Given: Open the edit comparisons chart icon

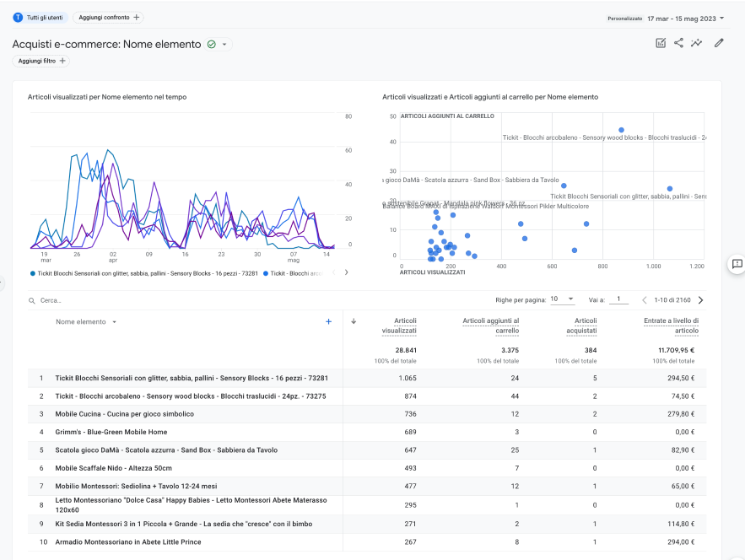Looking at the screenshot, I should (x=661, y=44).
